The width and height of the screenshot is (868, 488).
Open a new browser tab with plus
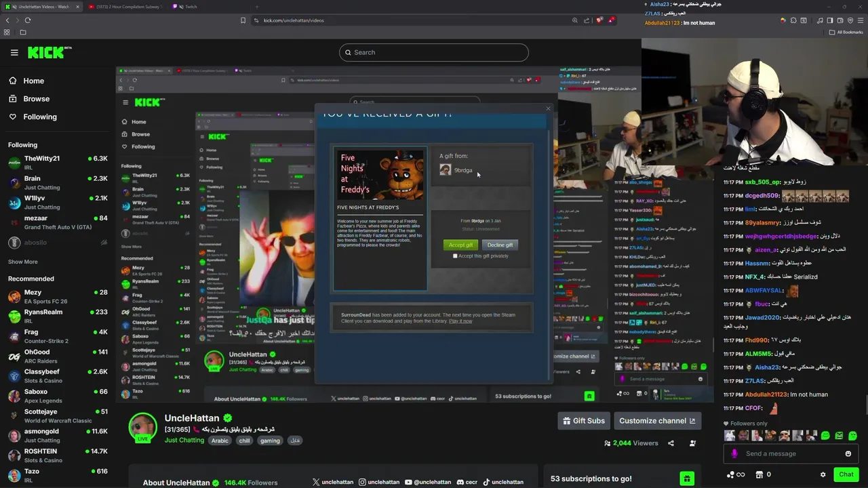click(256, 7)
